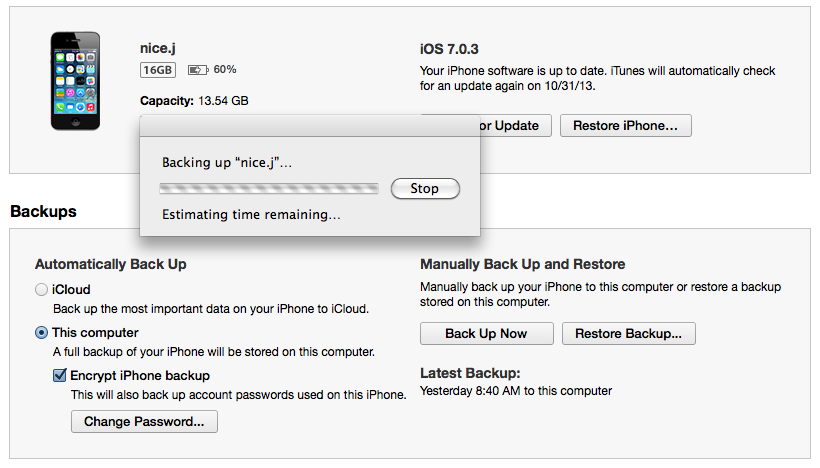820x468 pixels.
Task: Click the device name nice.j
Action: (160, 48)
